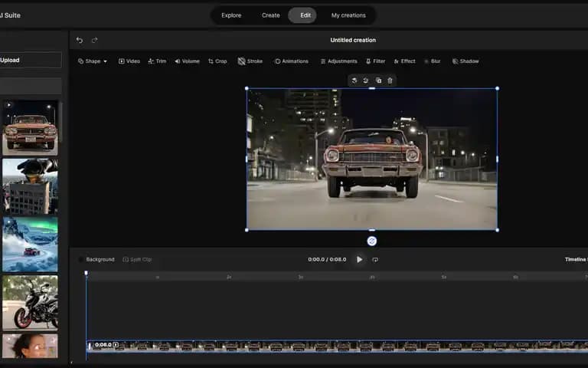Select the snowy aurora car thumbnail

point(30,245)
